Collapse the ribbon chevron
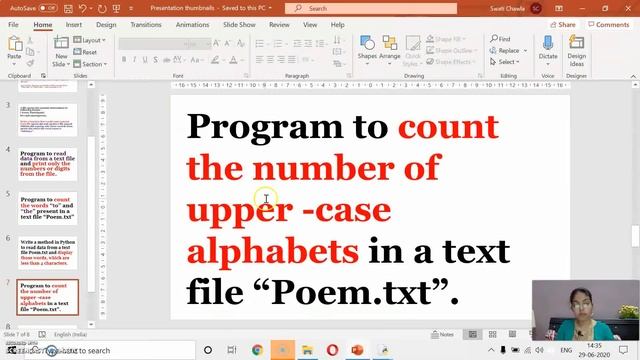This screenshot has width=640, height=360. tap(633, 76)
